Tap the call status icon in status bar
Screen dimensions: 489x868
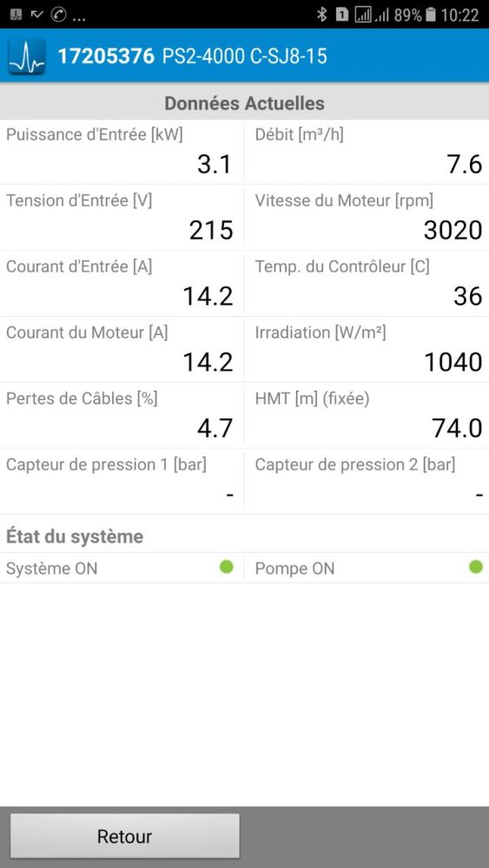click(59, 15)
